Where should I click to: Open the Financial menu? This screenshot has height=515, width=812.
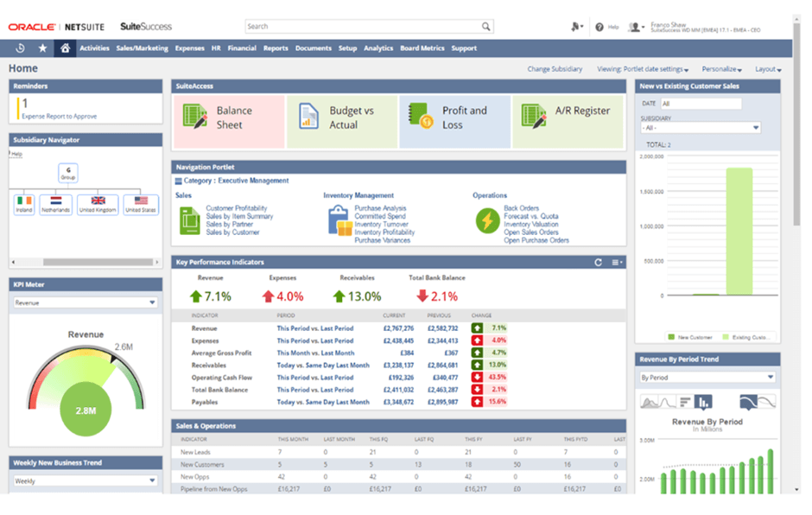[x=242, y=48]
